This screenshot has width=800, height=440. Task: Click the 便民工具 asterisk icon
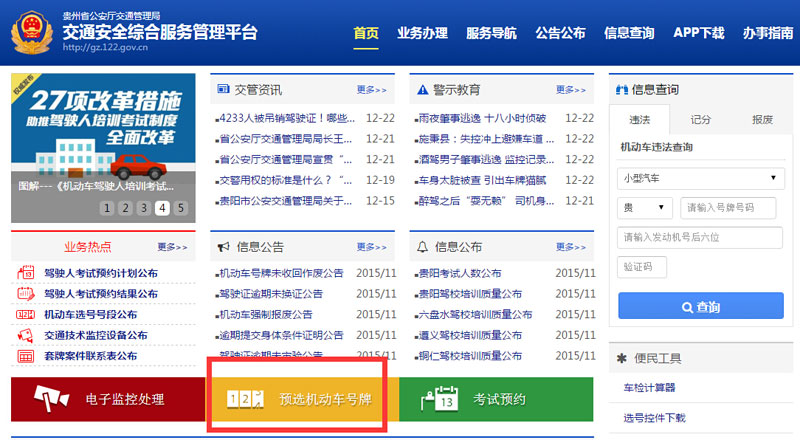(621, 358)
